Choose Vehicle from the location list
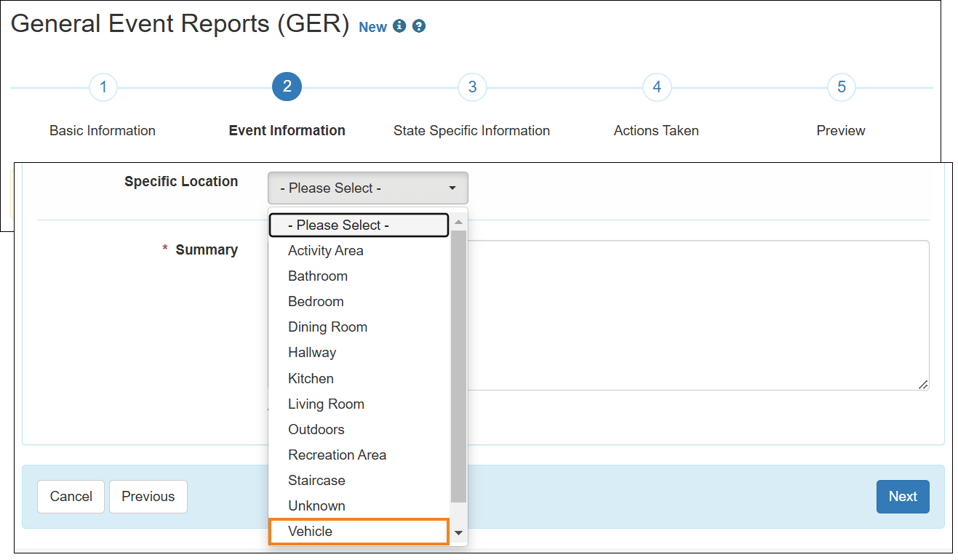958x560 pixels. coord(359,532)
